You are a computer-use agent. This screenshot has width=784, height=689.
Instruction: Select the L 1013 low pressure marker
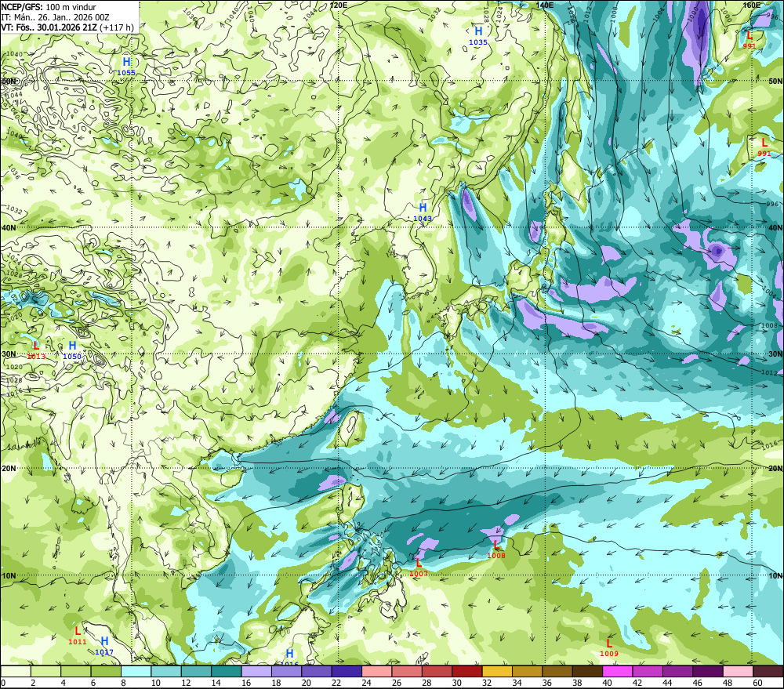(x=36, y=350)
